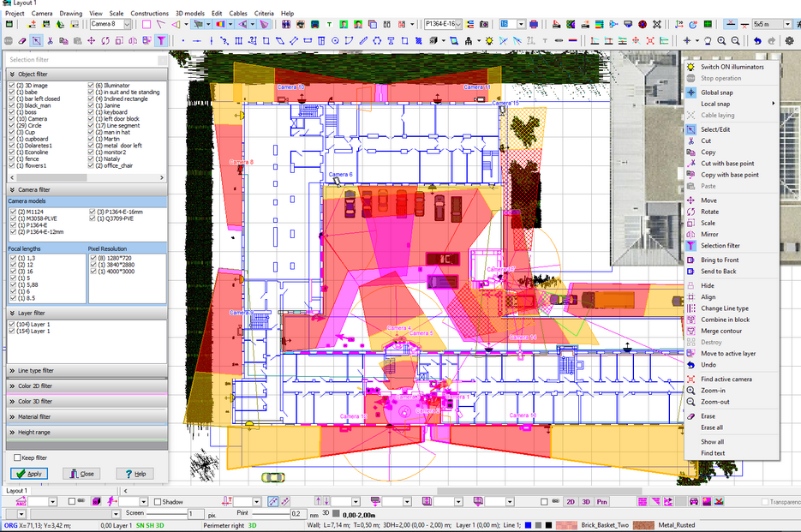Click the blue color swatch in status bar
This screenshot has height=532, width=801.
tap(529, 525)
